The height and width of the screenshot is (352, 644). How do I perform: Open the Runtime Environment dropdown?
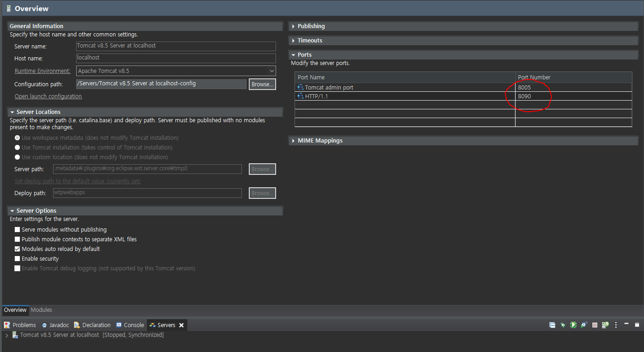[x=271, y=71]
